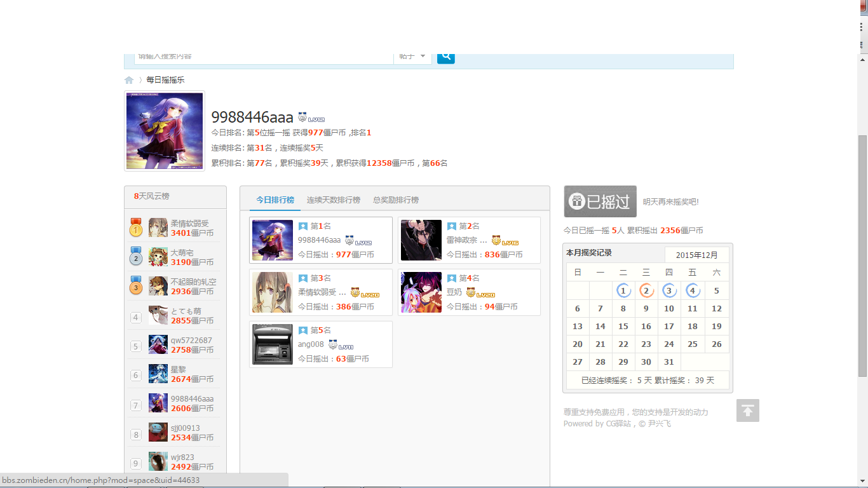Click the home breadcrumb icon
Viewport: 868px width, 488px height.
129,80
